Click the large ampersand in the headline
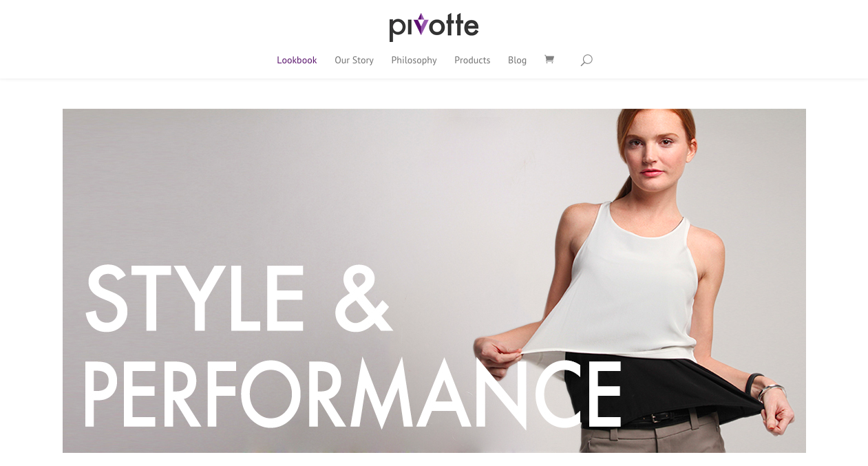Image resolution: width=868 pixels, height=466 pixels. tap(362, 297)
